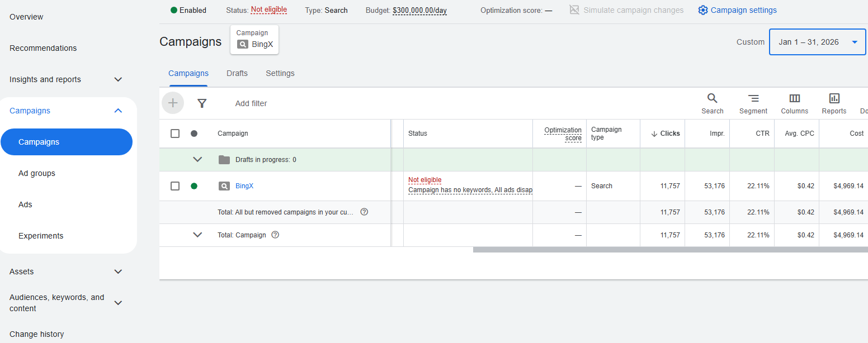Collapse the Campaigns sidebar section

click(118, 111)
